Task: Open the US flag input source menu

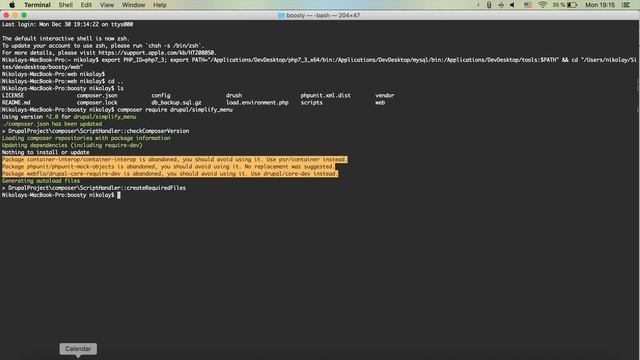Action: pyautogui.click(x=528, y=5)
